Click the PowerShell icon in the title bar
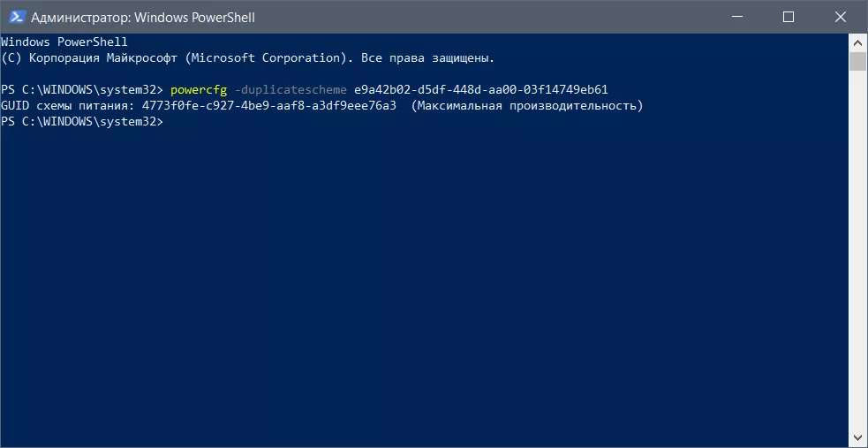The height and width of the screenshot is (448, 868). (15, 17)
